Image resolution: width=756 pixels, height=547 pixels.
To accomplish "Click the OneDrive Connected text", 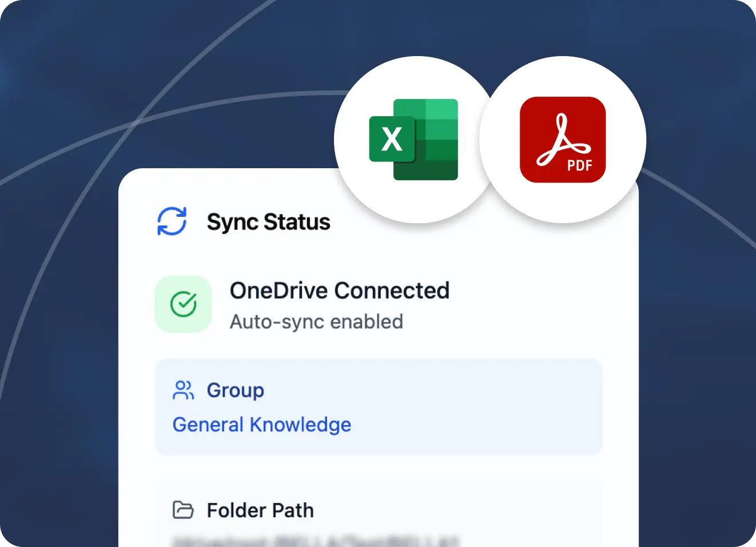I will [x=340, y=291].
